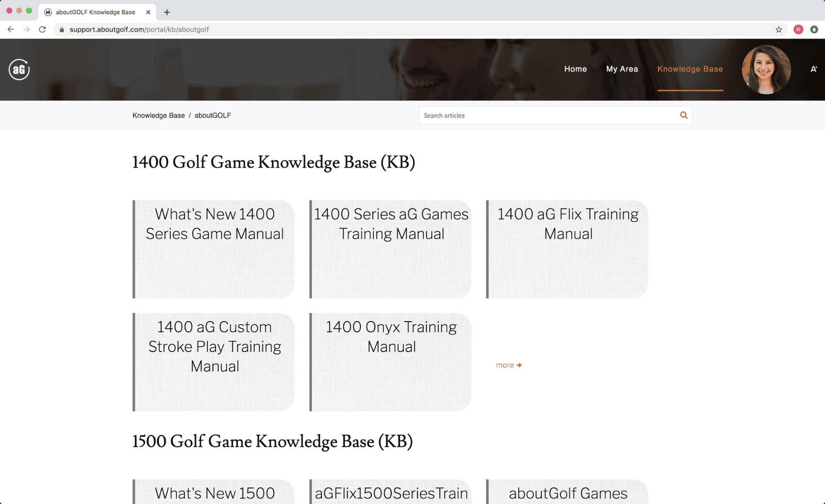The image size is (825, 504).
Task: Open 1400 aG Flix Training Manual card
Action: [567, 249]
